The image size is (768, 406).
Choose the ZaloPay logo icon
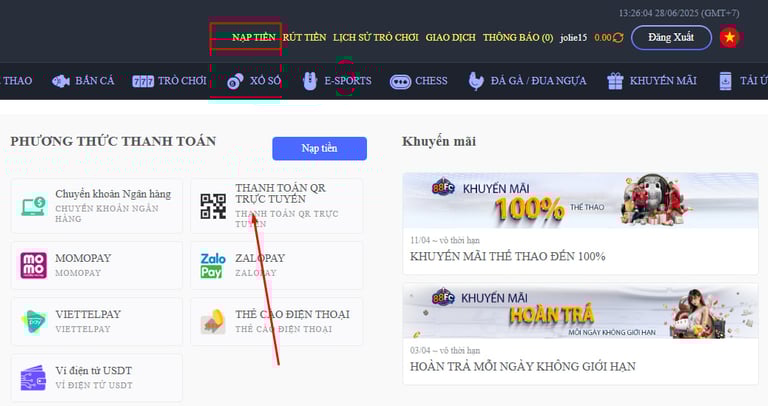(213, 265)
